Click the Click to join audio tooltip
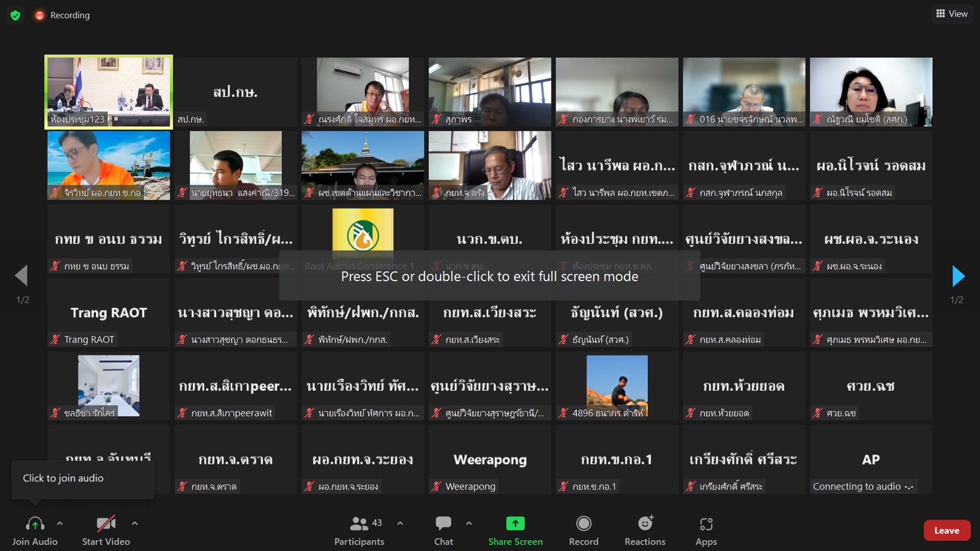The height and width of the screenshot is (551, 980). pyautogui.click(x=82, y=479)
